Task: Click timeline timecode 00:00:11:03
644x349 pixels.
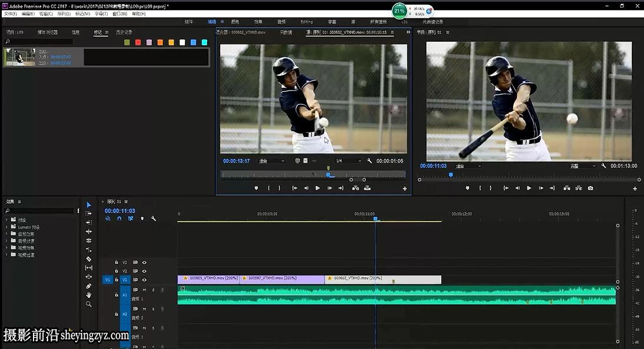Action: tap(119, 211)
